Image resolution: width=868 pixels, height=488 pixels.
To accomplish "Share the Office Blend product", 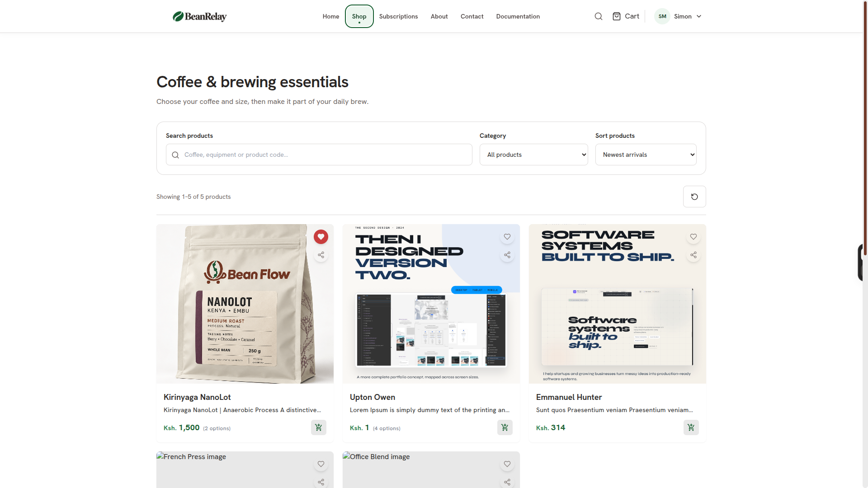I will click(x=507, y=482).
